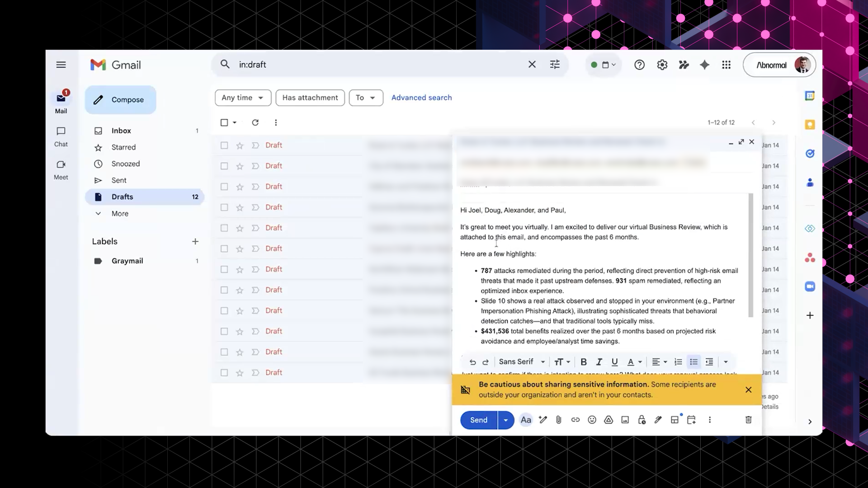Insert emoji in the email

592,420
